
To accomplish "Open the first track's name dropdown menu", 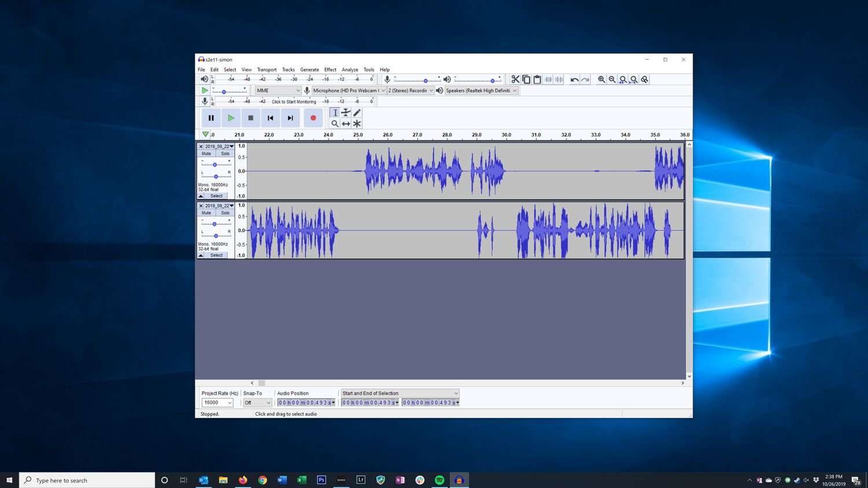I will point(219,146).
